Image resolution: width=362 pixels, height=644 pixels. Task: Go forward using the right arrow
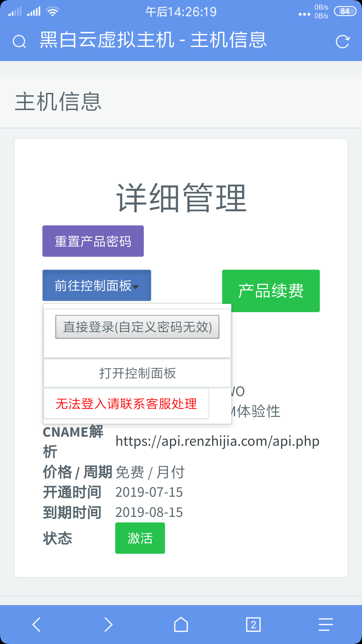[x=108, y=625]
